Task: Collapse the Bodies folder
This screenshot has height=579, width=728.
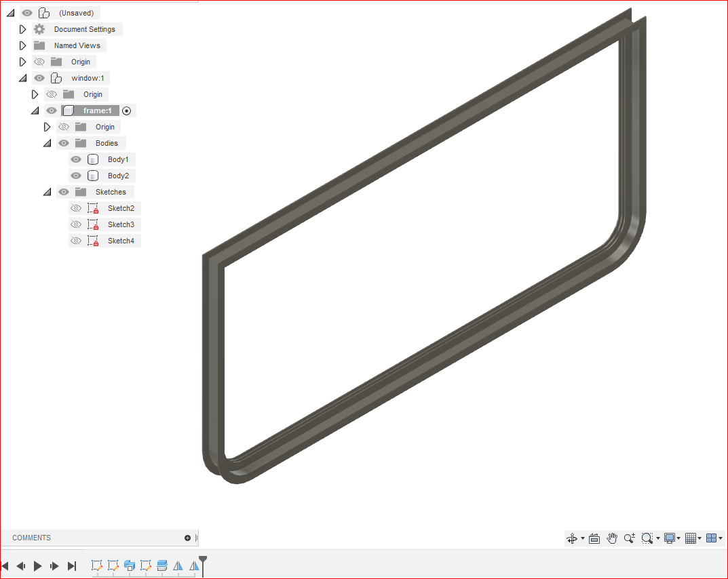Action: tap(47, 143)
